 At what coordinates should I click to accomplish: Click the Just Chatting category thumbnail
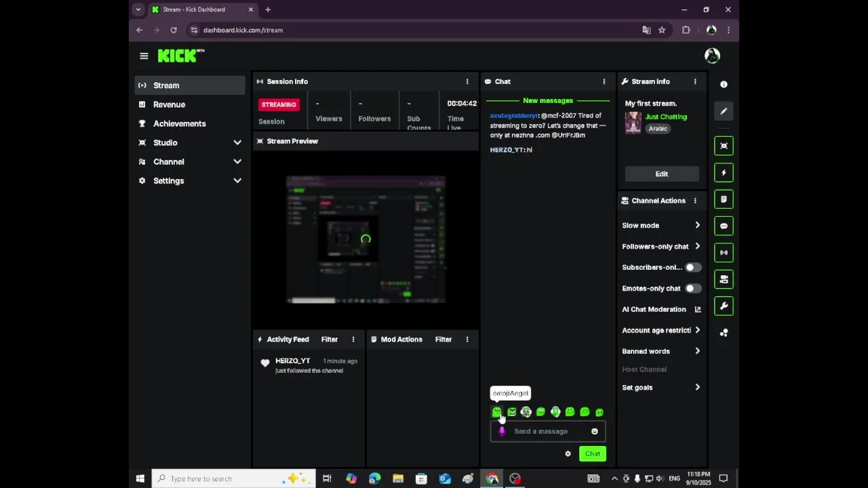pyautogui.click(x=633, y=123)
